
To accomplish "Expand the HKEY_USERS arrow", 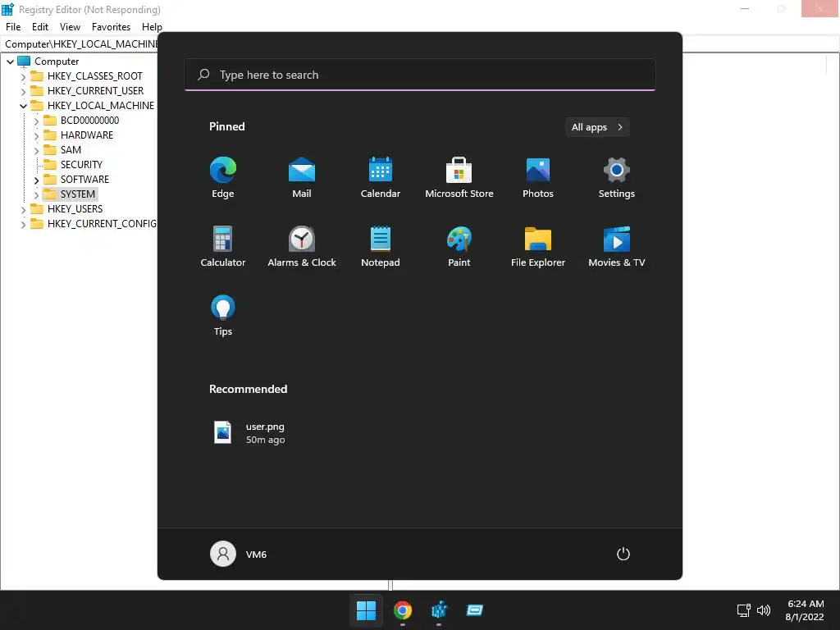I will point(23,209).
